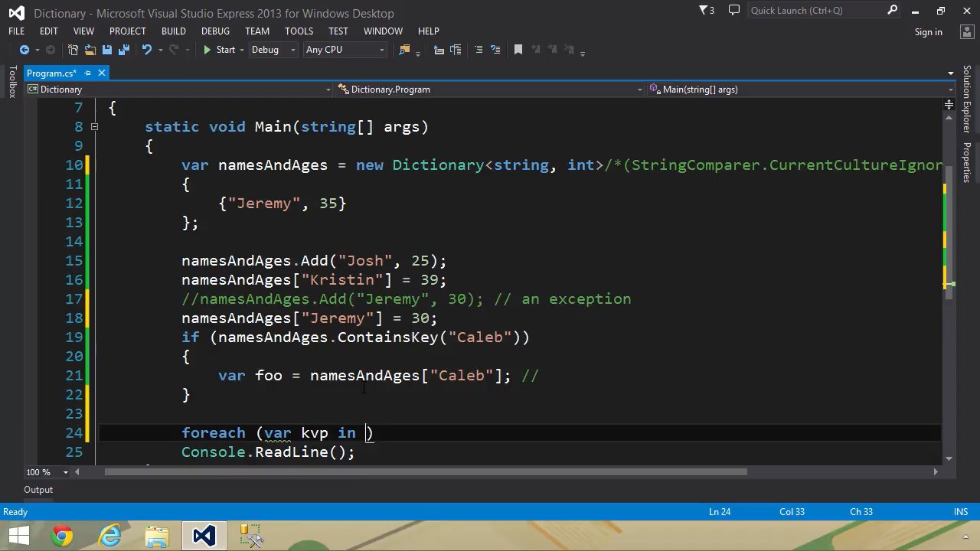Comment out the selected lines icon
980x551 pixels.
click(479, 50)
